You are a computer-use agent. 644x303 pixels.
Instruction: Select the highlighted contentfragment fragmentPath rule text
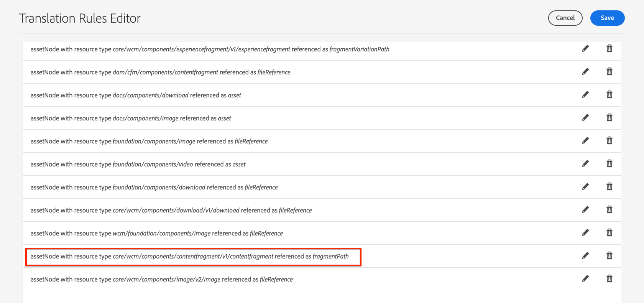190,257
